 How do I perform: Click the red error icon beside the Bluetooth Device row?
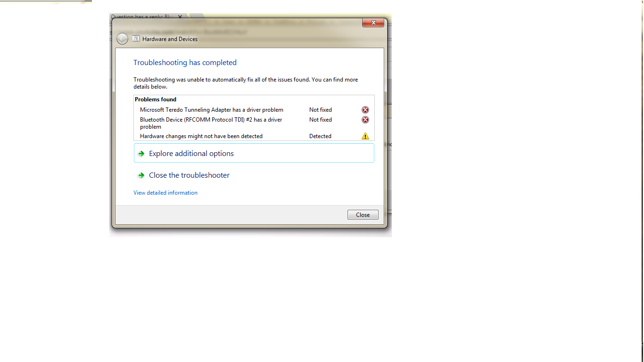pos(365,120)
